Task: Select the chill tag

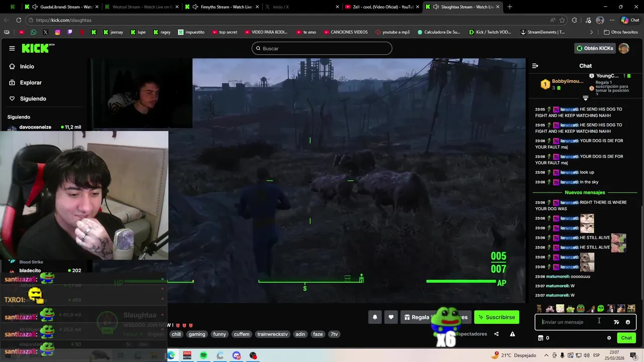Action: (x=176, y=334)
